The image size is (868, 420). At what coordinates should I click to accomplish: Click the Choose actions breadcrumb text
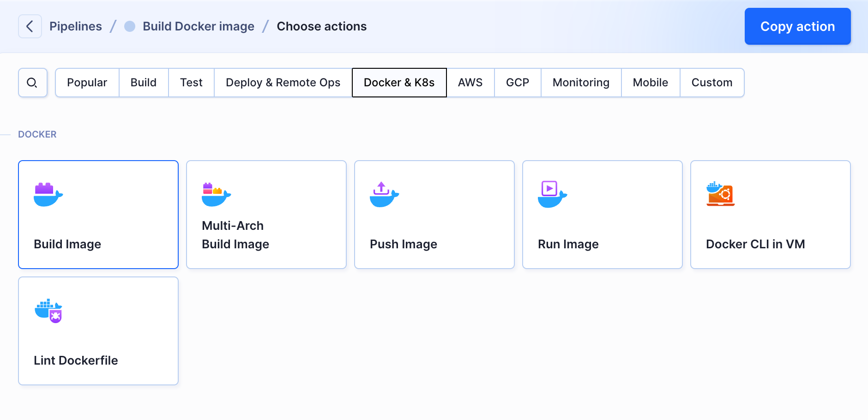point(322,26)
